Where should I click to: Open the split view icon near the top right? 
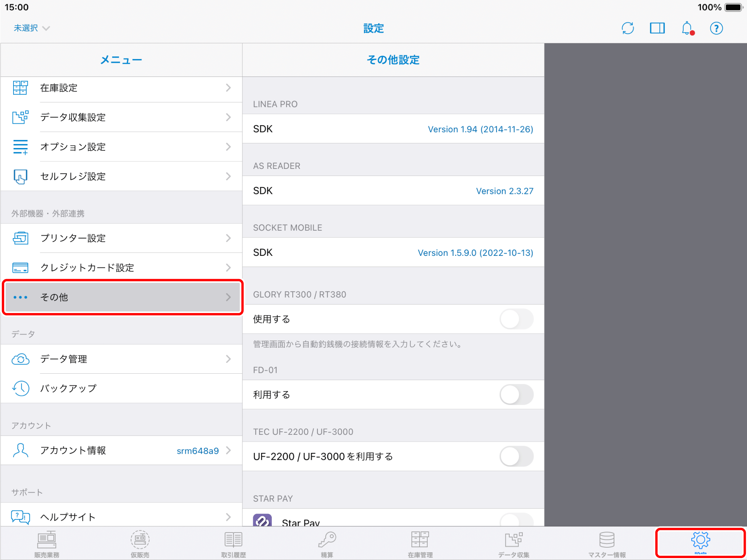(x=657, y=28)
